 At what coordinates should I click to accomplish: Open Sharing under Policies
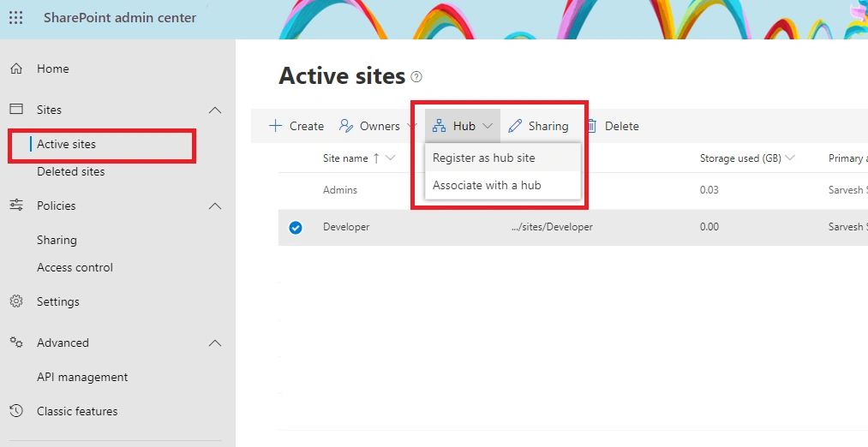pyautogui.click(x=57, y=240)
